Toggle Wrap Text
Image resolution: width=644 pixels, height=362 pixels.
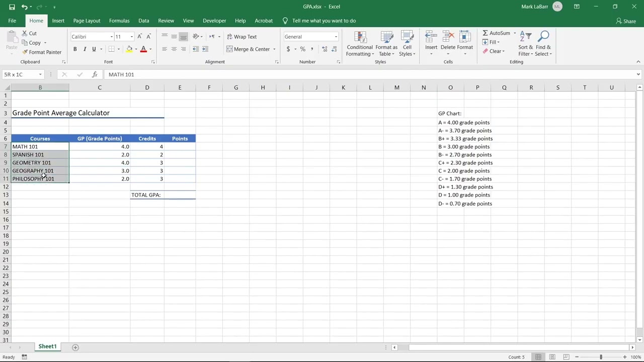click(x=242, y=37)
